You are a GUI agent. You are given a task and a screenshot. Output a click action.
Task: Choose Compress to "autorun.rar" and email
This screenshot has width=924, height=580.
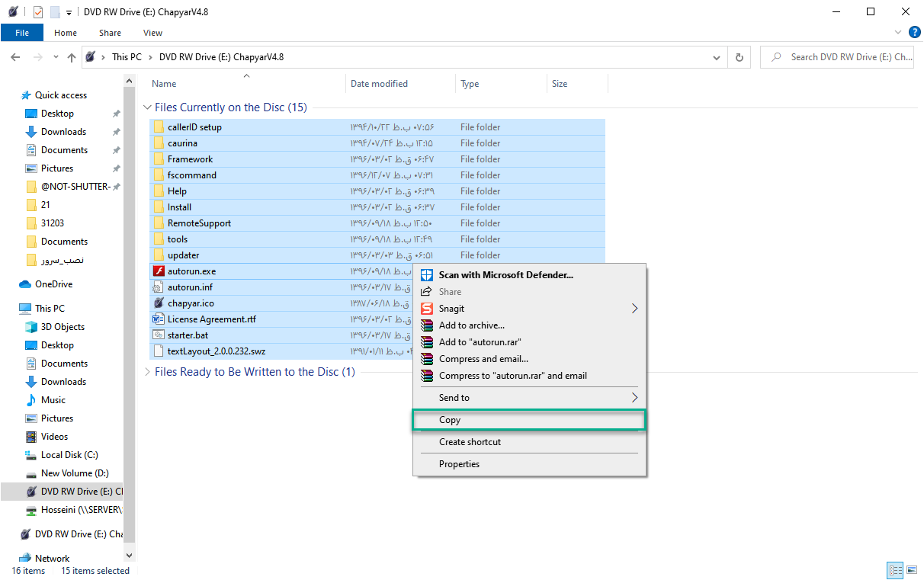(x=529, y=376)
